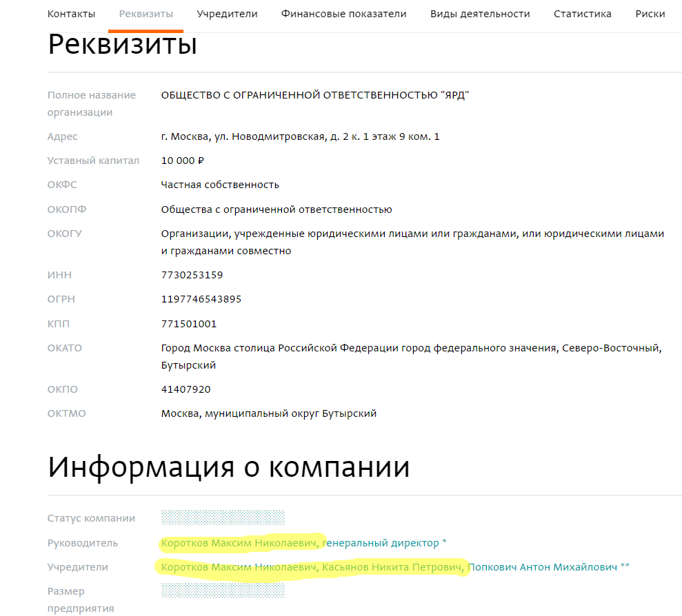Image resolution: width=682 pixels, height=616 pixels.
Task: Click the full name ОБЩЕСТВО С ОГРАНИЧЕННОЙ ОТВЕТСТВЕННОСТЬЮ "ЯРД"
Action: click(x=315, y=95)
